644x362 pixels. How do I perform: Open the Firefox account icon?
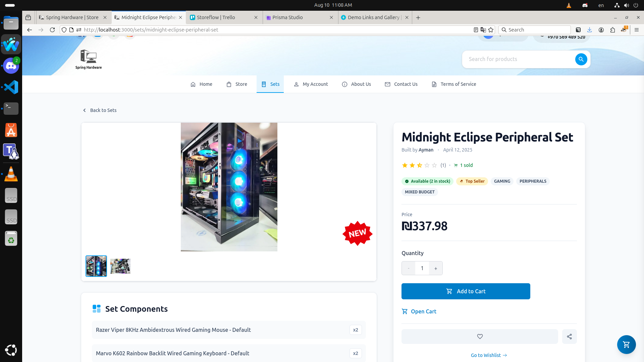(601, 30)
